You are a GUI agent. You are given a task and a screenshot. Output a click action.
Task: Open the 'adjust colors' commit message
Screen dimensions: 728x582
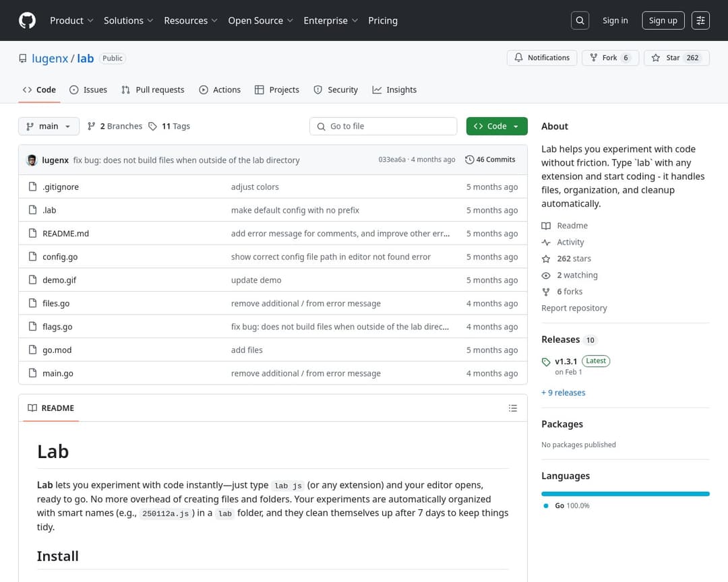255,187
